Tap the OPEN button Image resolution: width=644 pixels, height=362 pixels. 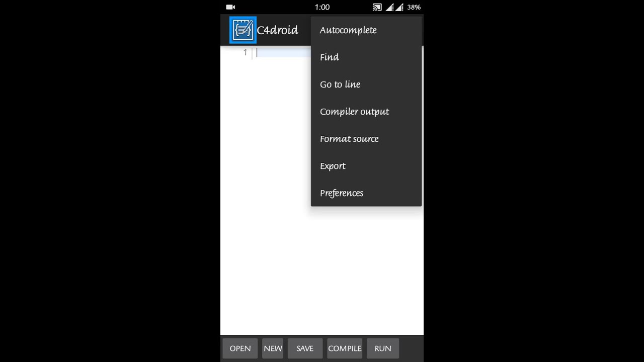coord(240,348)
